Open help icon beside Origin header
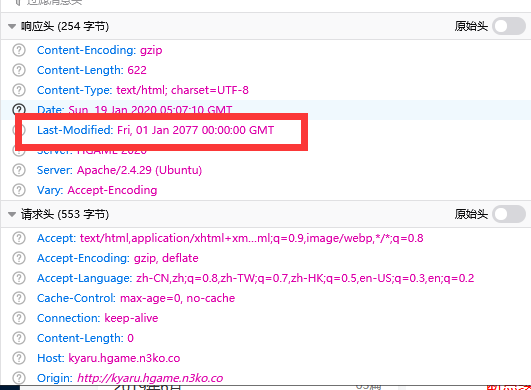The width and height of the screenshot is (531, 390). 19,378
